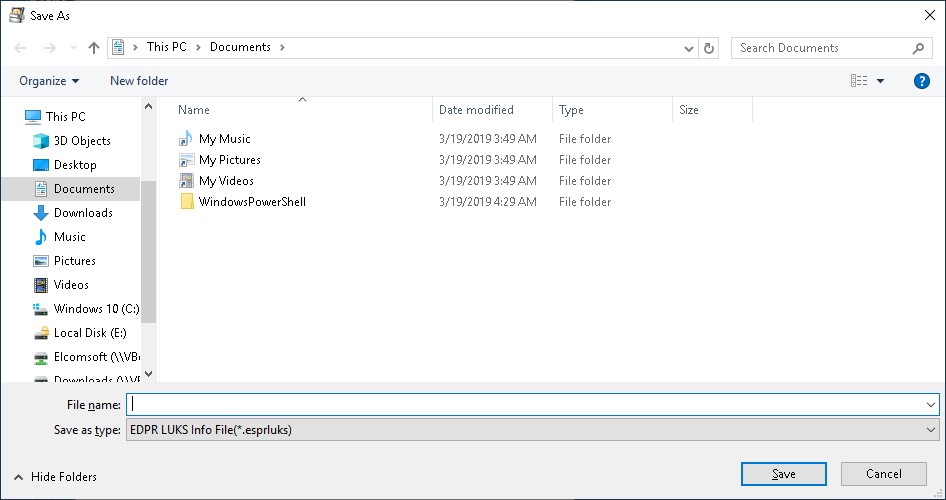The image size is (946, 500).
Task: Select Music in the navigation pane
Action: 69,237
